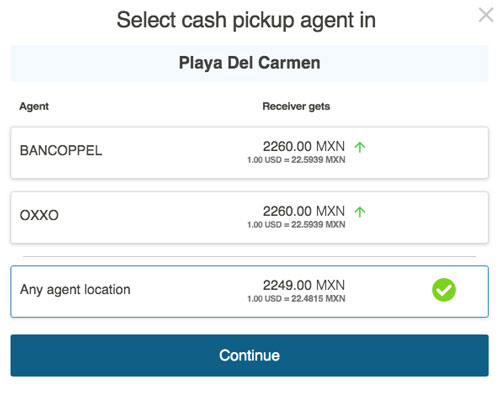
Task: Click the Playa Del Carmen city banner
Action: tap(249, 63)
